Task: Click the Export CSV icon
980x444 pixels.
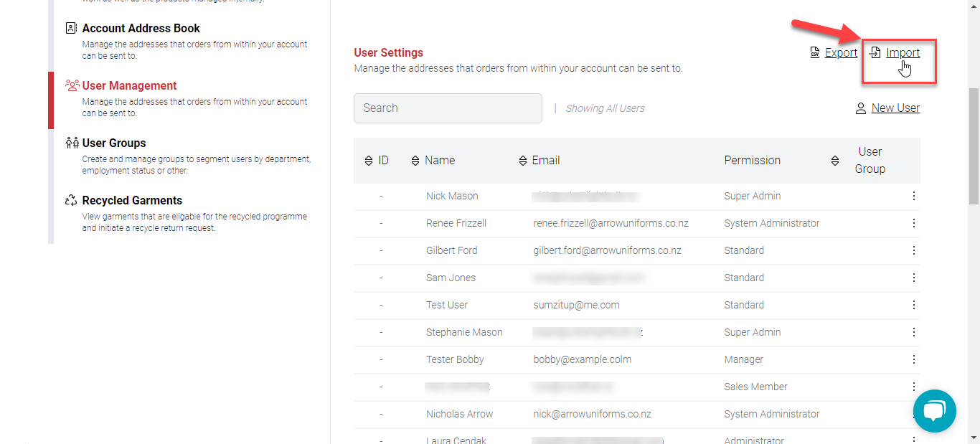Action: coord(815,52)
